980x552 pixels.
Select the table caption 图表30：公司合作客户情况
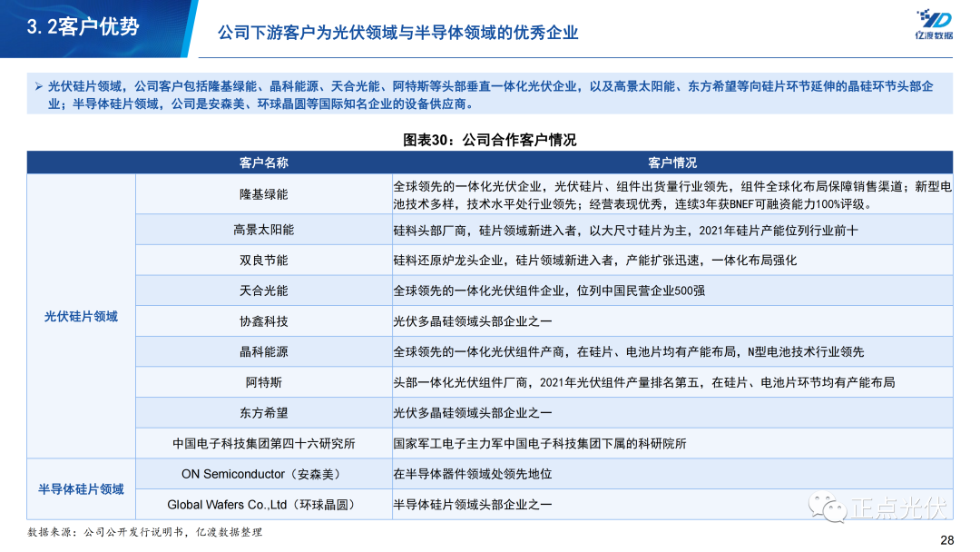489,140
